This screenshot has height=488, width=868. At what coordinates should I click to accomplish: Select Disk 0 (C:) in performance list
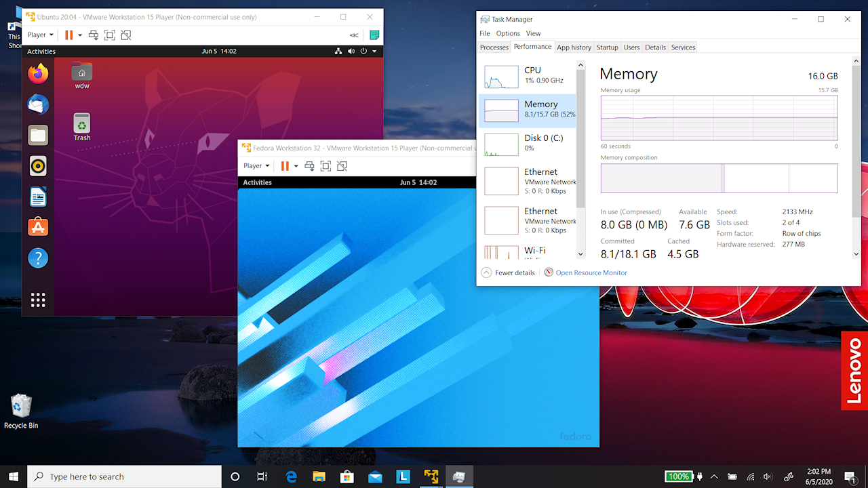(528, 144)
